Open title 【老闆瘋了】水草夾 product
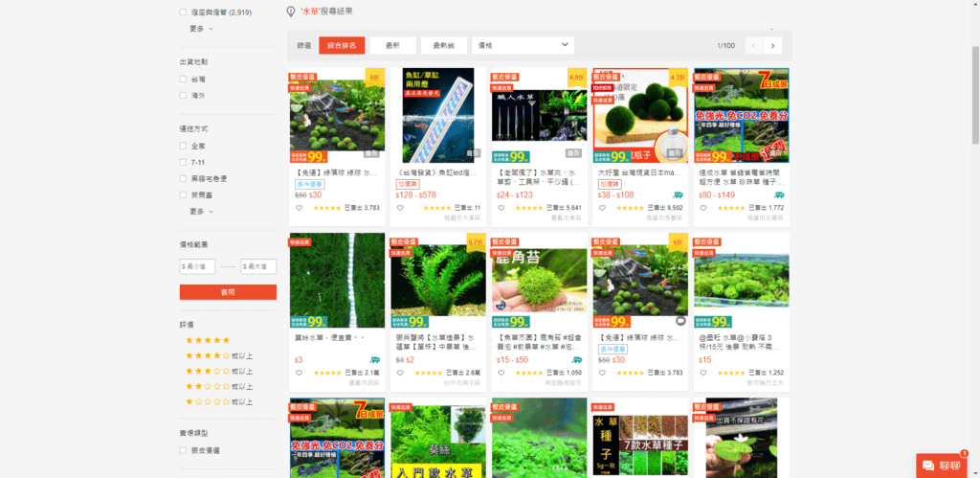 (x=539, y=176)
